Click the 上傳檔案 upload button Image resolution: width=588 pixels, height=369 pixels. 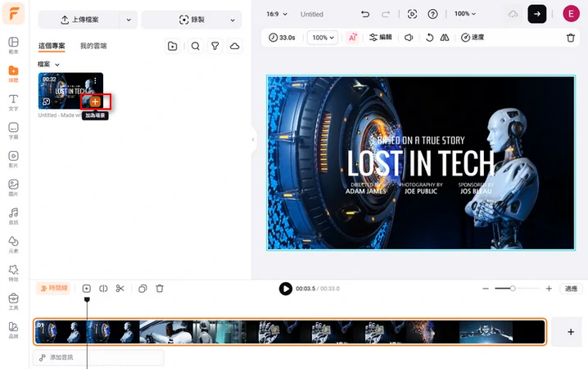79,20
